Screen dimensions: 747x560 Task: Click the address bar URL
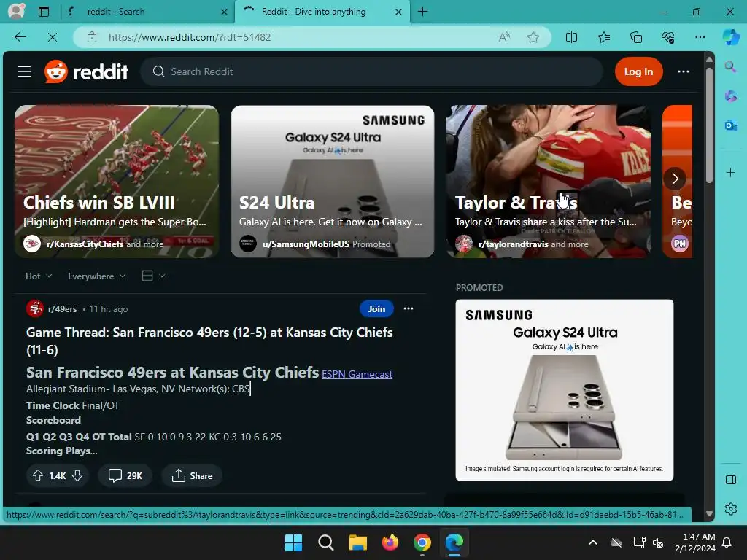[x=190, y=37]
